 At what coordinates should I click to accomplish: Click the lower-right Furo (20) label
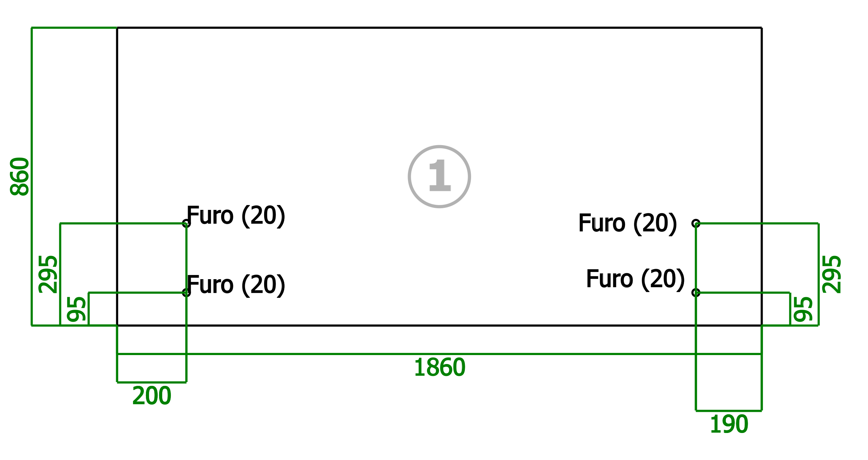[x=635, y=279]
